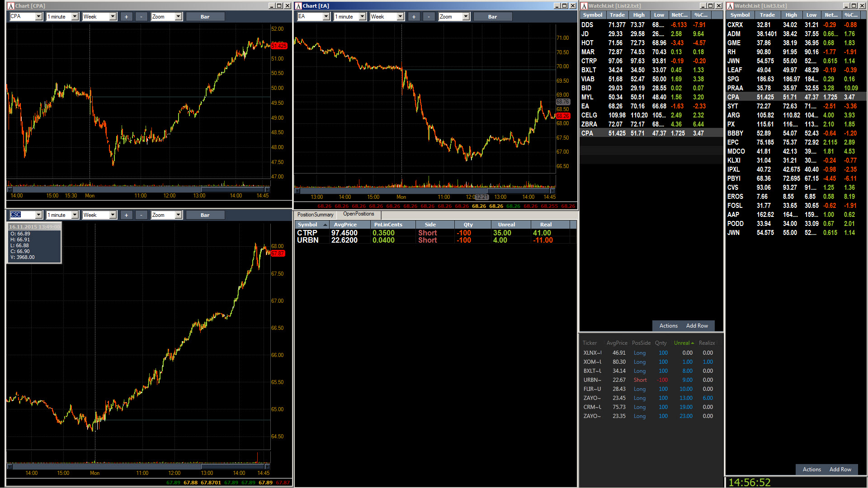The width and height of the screenshot is (868, 488).
Task: Switch to the OpenPositions tab
Action: 359,214
